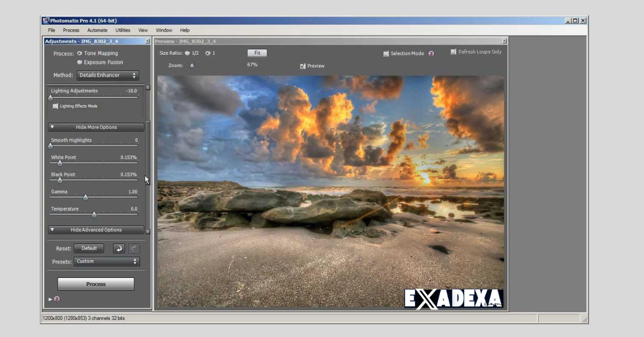Click the help question mark icon
Screen dimensions: 644x337
pos(56,299)
